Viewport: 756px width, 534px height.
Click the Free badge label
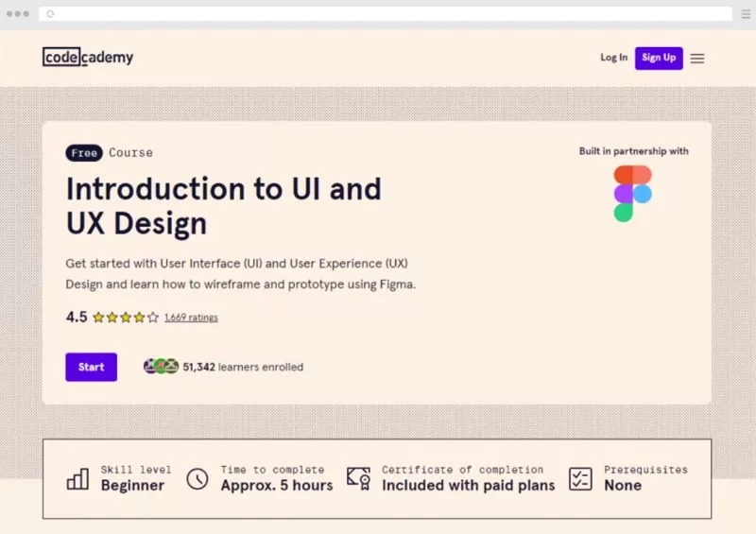tap(84, 153)
